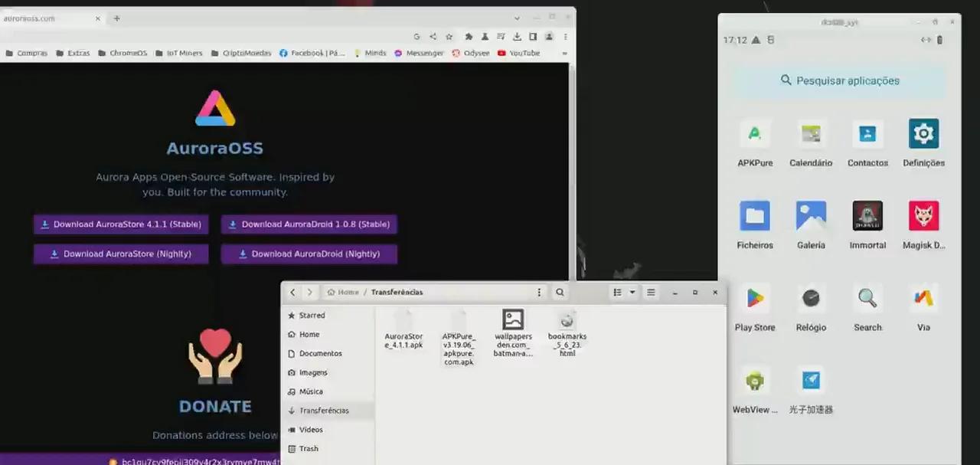The width and height of the screenshot is (980, 465).
Task: Open ChromeOS bookmark folder
Action: click(122, 54)
